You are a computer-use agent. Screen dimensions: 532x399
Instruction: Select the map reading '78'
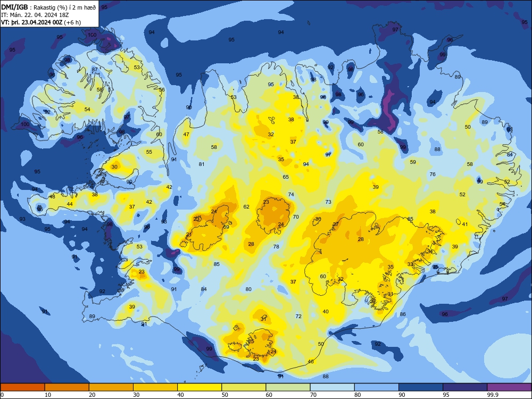point(276,247)
